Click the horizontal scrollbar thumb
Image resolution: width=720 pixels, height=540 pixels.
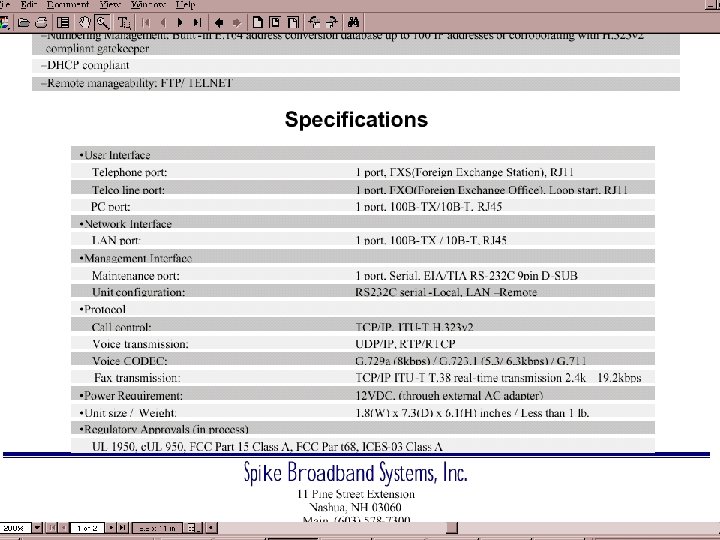click(452, 528)
